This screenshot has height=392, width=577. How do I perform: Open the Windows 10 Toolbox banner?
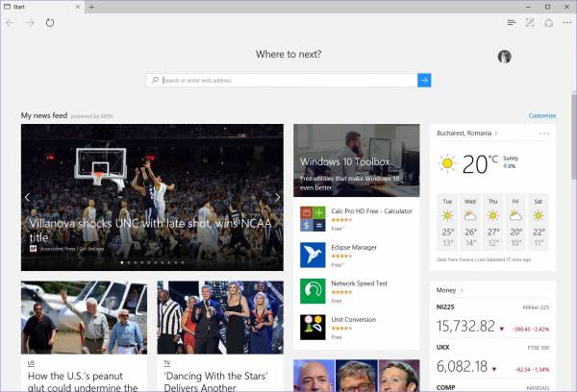(356, 160)
